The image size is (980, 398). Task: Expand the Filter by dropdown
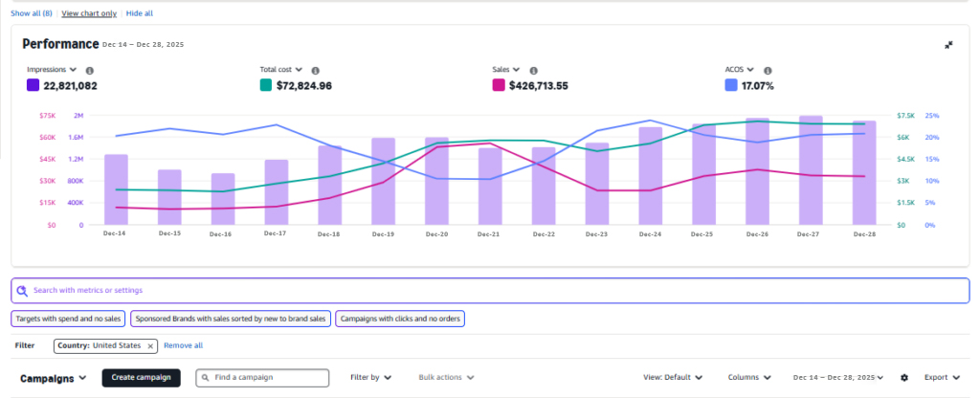[371, 378]
